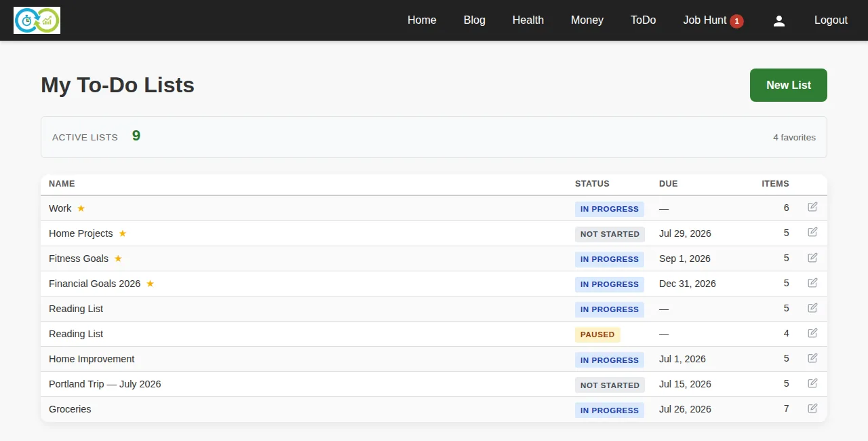Open Portland Trip — July 2026 list

105,384
